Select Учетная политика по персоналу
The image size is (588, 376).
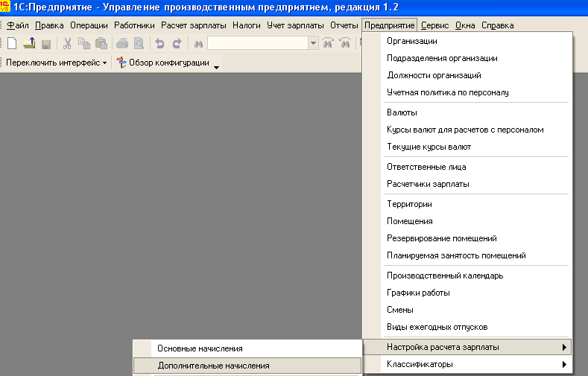coord(467,92)
